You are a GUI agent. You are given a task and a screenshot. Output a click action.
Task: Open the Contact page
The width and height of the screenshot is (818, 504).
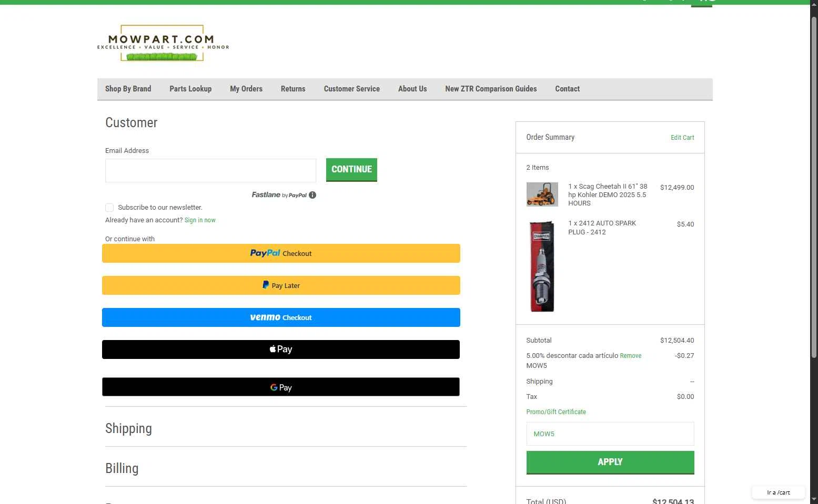(x=567, y=89)
